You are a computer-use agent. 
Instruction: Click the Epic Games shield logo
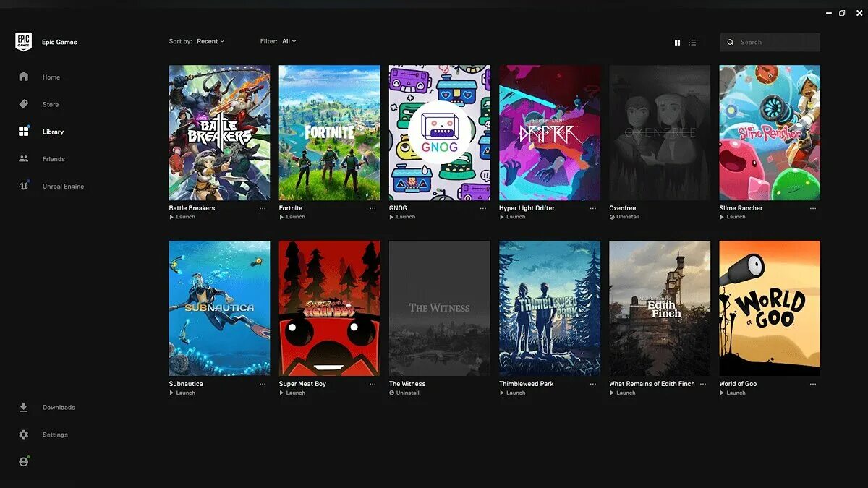[23, 42]
